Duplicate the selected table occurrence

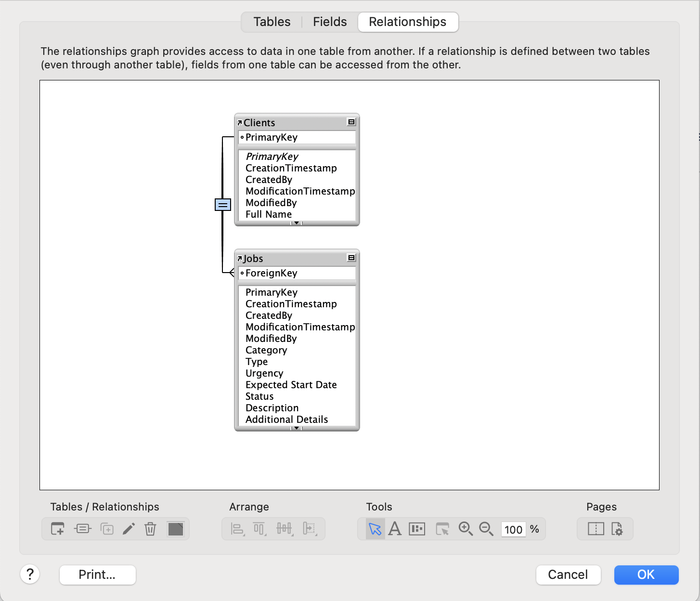(107, 528)
